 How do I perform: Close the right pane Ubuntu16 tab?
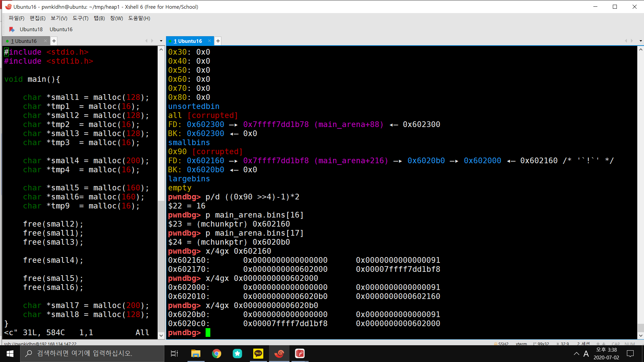[x=209, y=41]
